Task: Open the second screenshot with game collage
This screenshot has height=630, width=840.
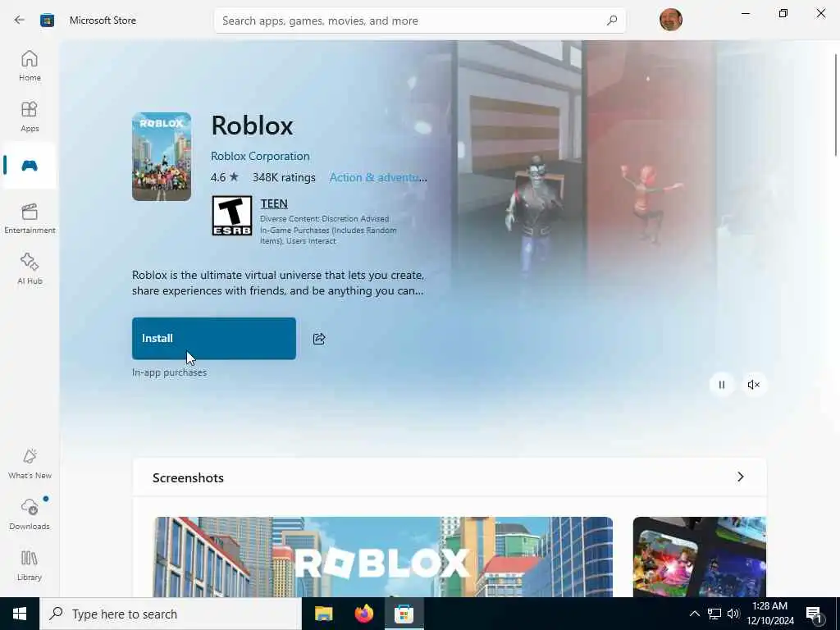Action: click(x=699, y=557)
